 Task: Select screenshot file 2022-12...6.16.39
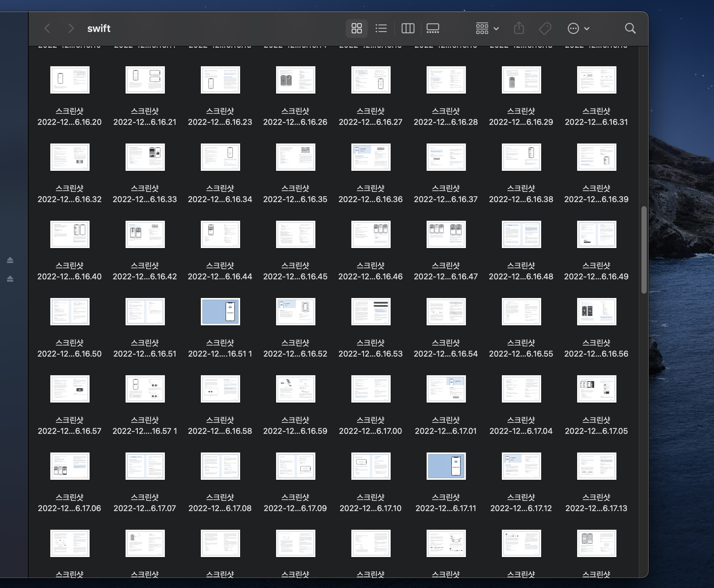596,157
